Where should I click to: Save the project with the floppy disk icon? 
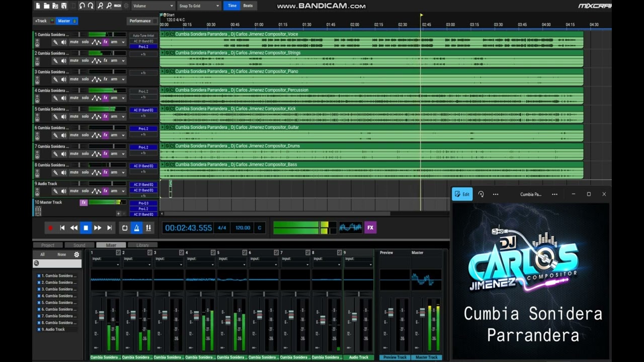64,6
